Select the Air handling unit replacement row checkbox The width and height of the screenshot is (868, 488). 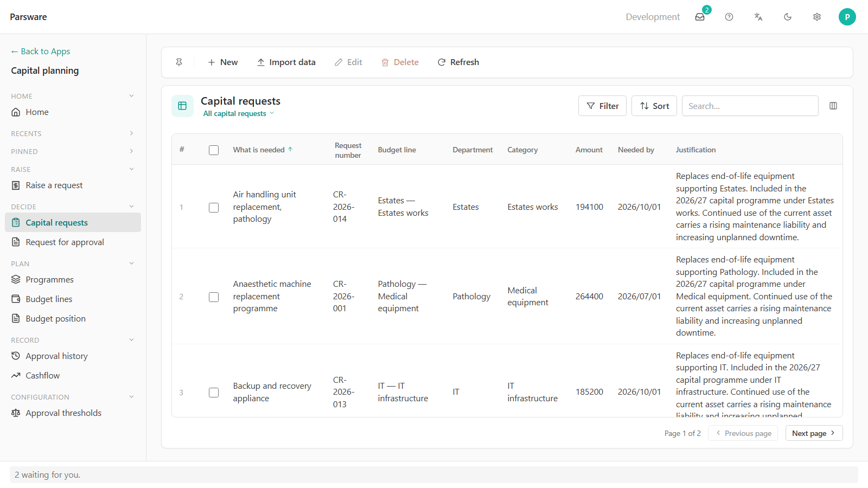(214, 208)
